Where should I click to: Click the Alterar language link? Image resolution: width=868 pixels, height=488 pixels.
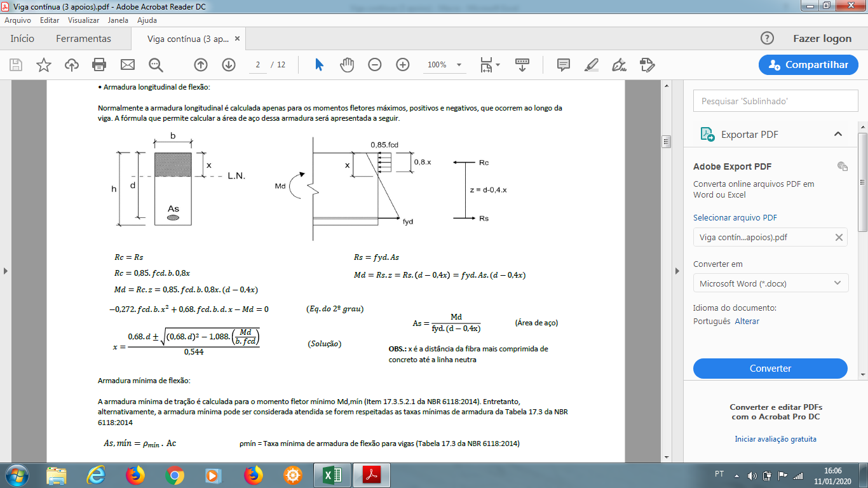tap(747, 322)
